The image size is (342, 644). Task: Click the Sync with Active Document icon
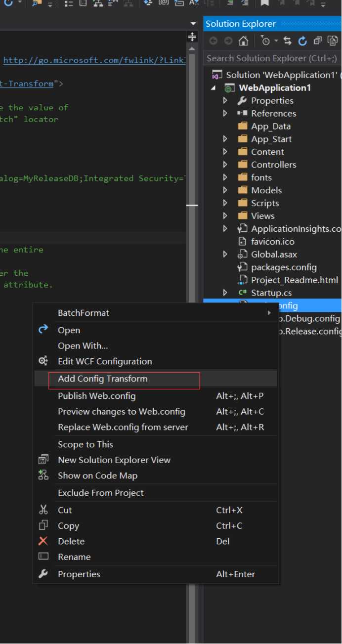pyautogui.click(x=288, y=41)
